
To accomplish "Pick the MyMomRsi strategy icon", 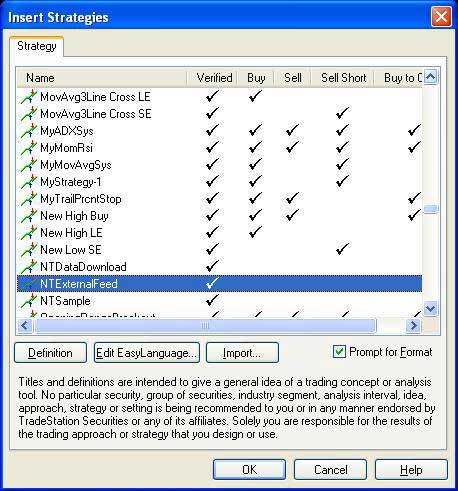I will coord(29,148).
